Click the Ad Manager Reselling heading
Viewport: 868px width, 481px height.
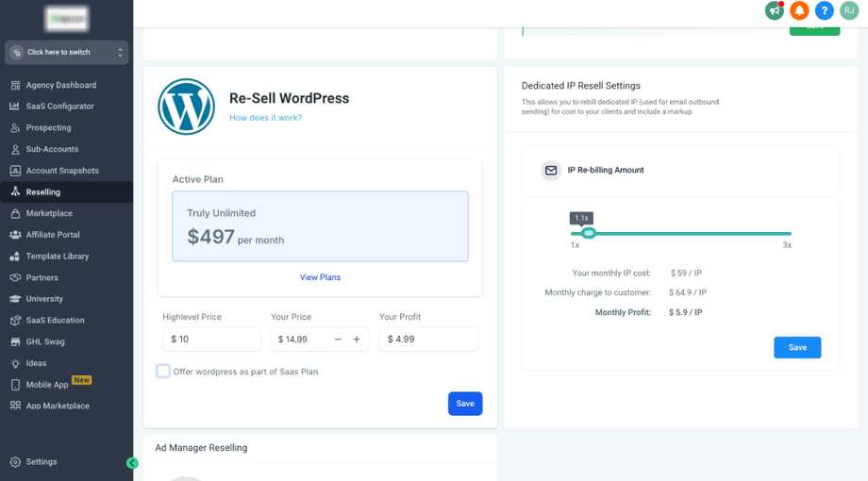click(201, 448)
